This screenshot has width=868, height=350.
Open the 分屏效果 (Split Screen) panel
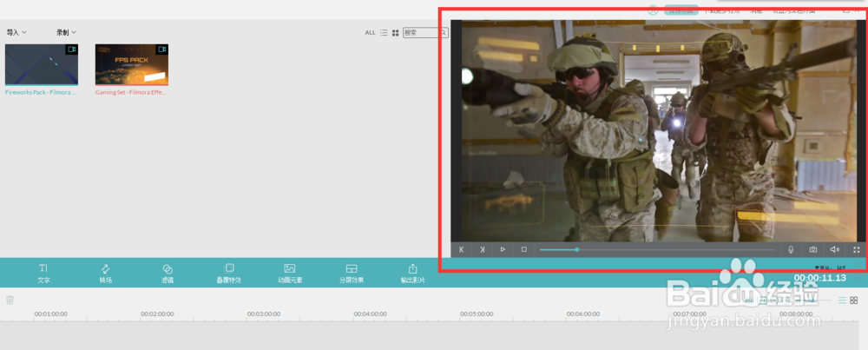coord(352,273)
